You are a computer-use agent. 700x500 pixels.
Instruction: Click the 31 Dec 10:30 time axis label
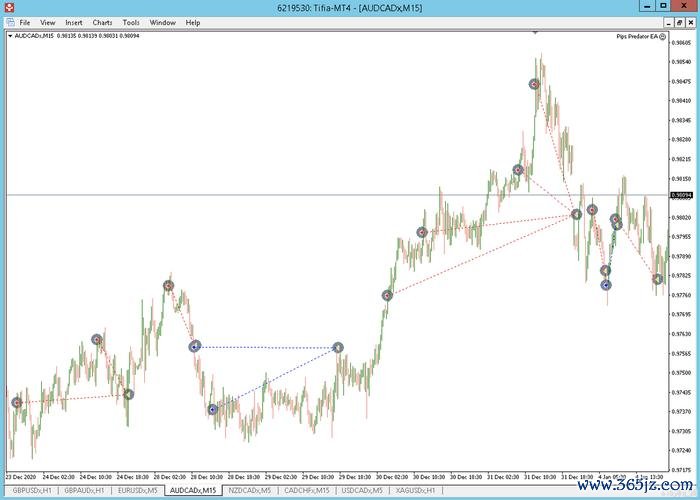(x=540, y=477)
